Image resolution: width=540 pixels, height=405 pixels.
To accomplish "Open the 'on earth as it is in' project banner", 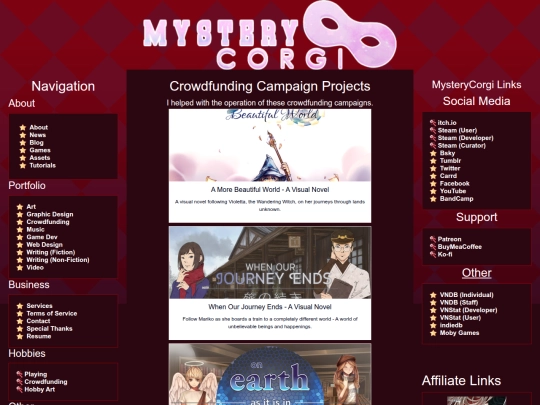I will click(270, 374).
